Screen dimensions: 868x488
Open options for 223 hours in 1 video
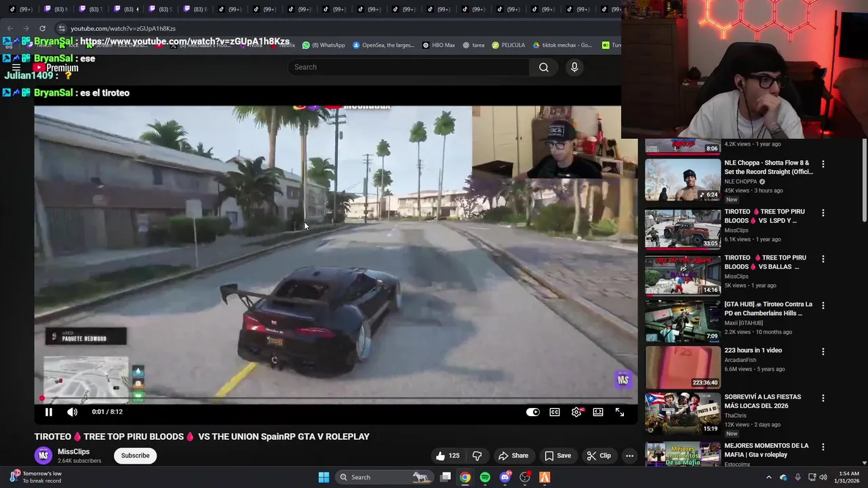[823, 352]
